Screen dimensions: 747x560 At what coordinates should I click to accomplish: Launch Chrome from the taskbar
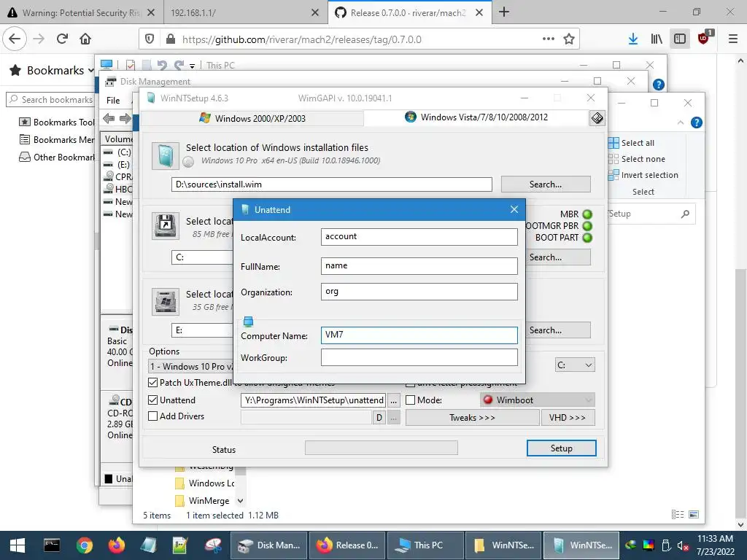85,545
